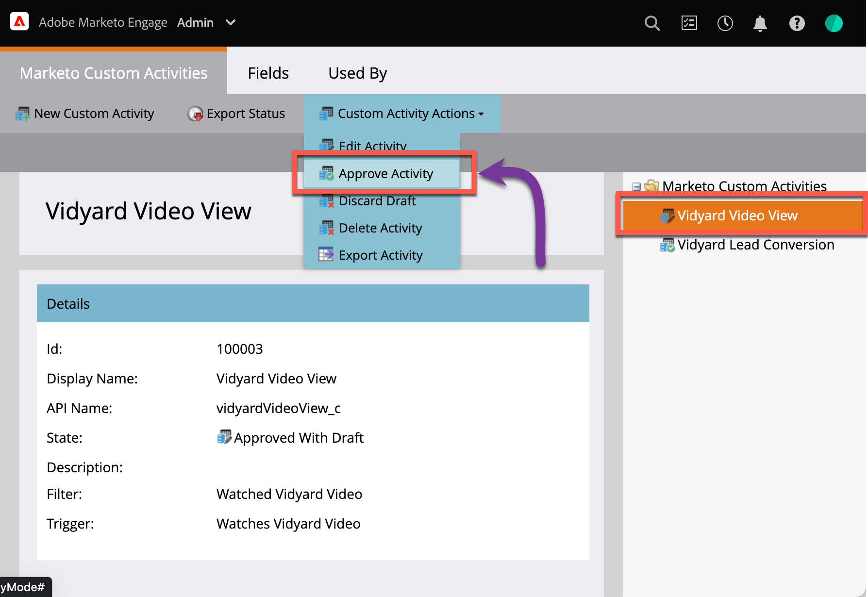
Task: Click the Discard Draft icon
Action: [x=326, y=200]
